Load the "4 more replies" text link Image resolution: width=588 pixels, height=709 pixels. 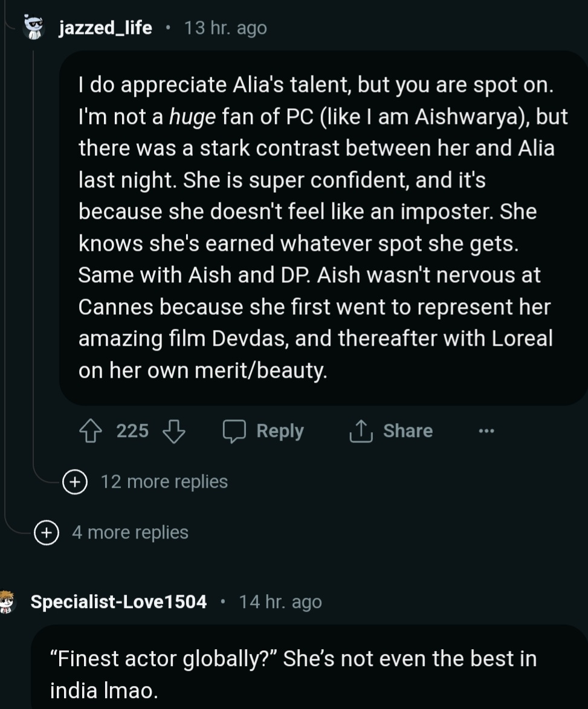[x=130, y=533]
